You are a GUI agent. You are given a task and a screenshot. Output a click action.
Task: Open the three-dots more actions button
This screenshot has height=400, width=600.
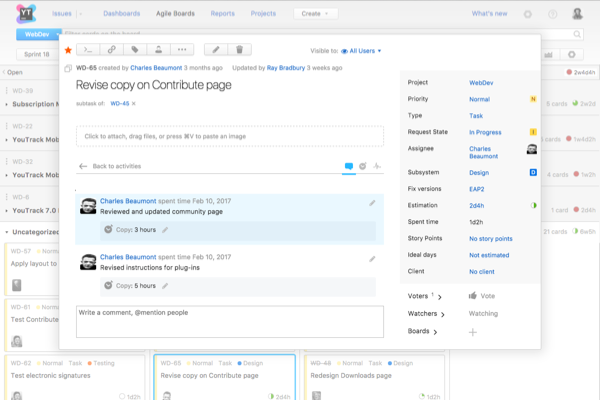coord(181,49)
